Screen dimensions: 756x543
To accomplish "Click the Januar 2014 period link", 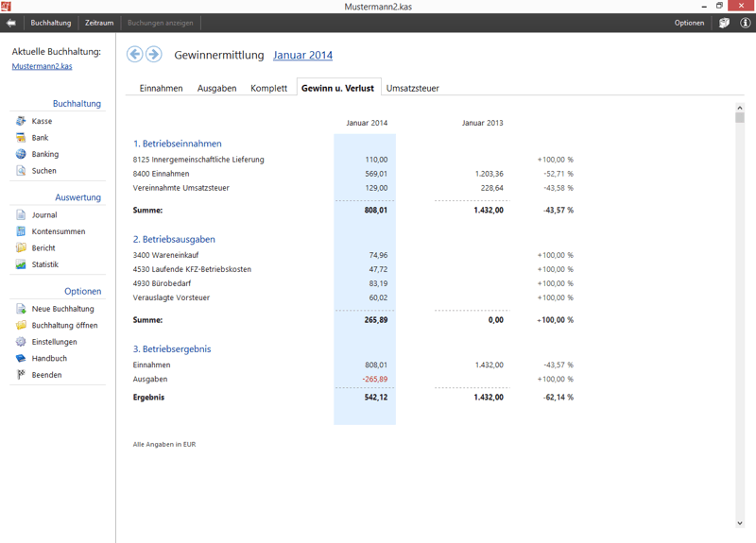I will pyautogui.click(x=302, y=55).
